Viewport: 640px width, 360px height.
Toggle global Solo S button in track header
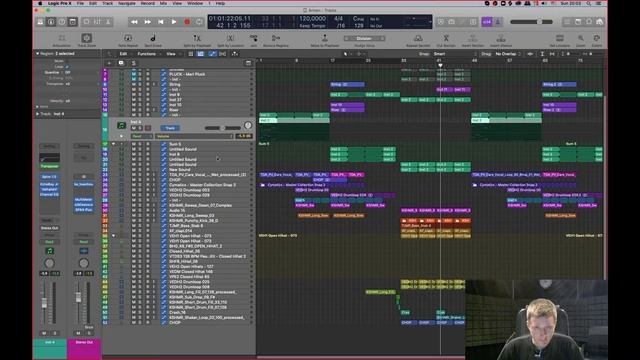tap(133, 63)
